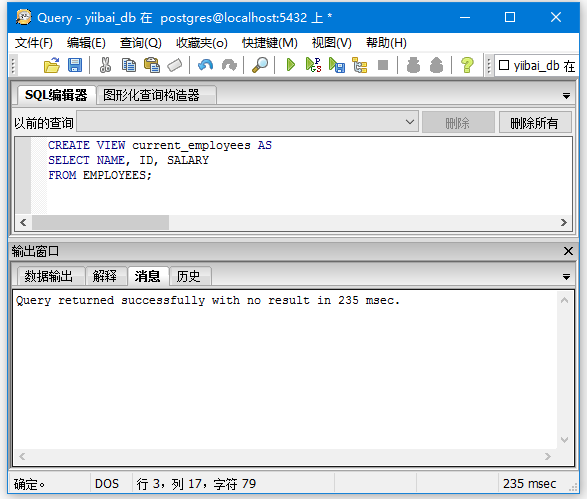The height and width of the screenshot is (499, 587).
Task: Click Execute query to file icon
Action: coord(337,65)
